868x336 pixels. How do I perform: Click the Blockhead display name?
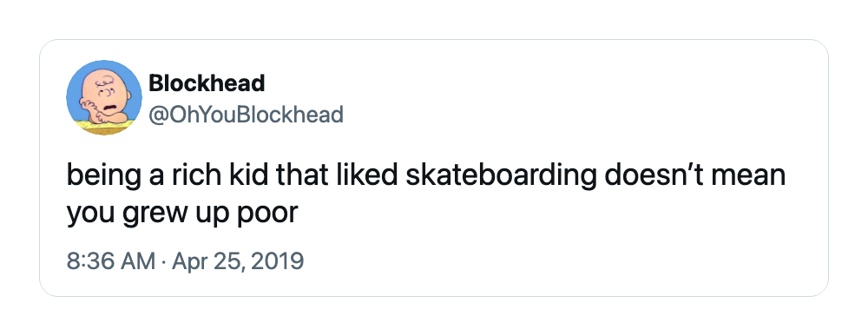(x=207, y=83)
